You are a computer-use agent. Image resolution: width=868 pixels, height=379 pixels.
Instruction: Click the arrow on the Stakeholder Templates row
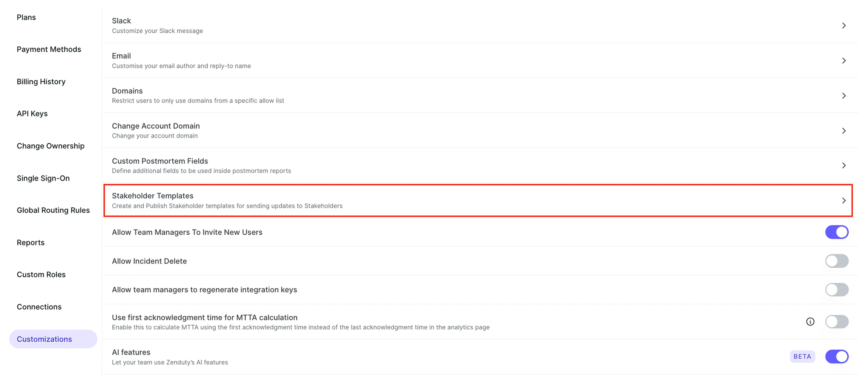point(844,200)
